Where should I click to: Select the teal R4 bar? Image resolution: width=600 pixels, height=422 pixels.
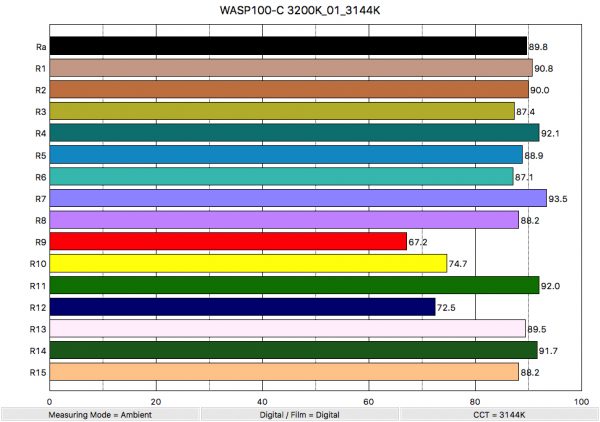coord(294,133)
